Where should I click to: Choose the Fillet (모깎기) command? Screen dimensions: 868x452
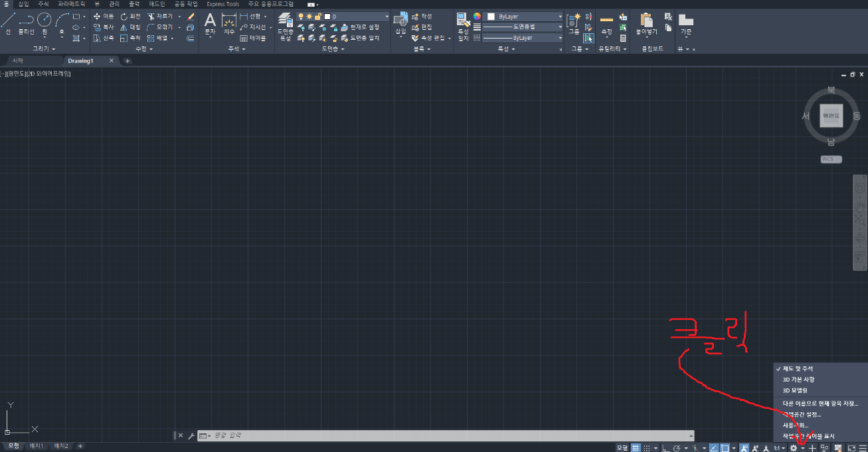(160, 27)
